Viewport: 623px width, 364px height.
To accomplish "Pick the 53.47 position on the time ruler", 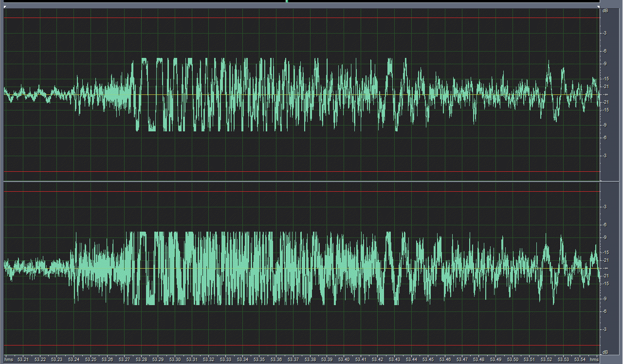I will (x=461, y=360).
